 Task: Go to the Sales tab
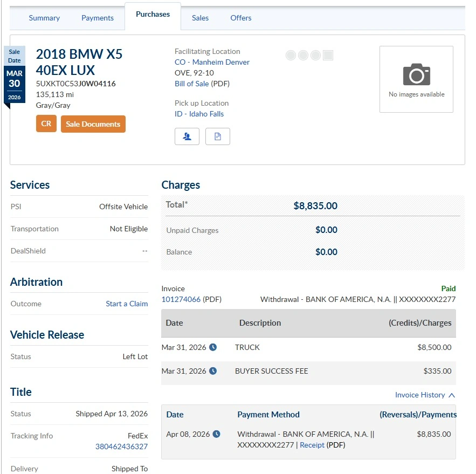pyautogui.click(x=200, y=18)
